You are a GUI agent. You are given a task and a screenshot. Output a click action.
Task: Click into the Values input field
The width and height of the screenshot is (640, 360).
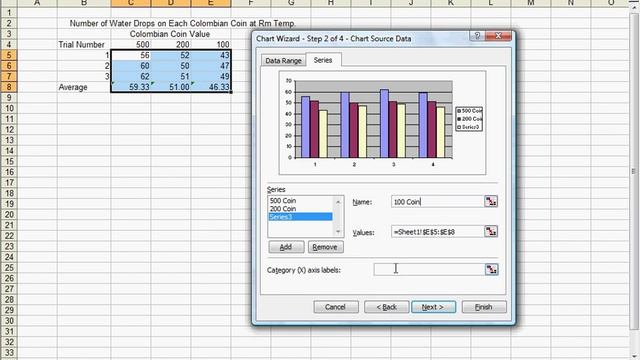[x=437, y=232]
